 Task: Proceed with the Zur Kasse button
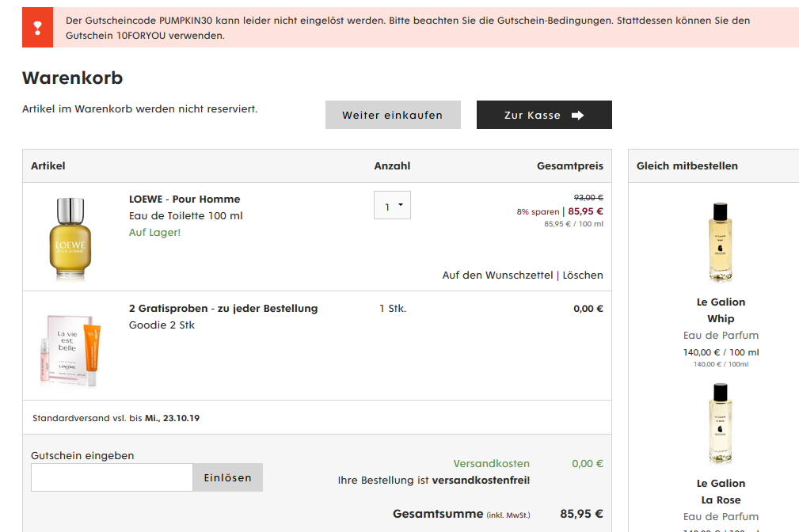[544, 115]
